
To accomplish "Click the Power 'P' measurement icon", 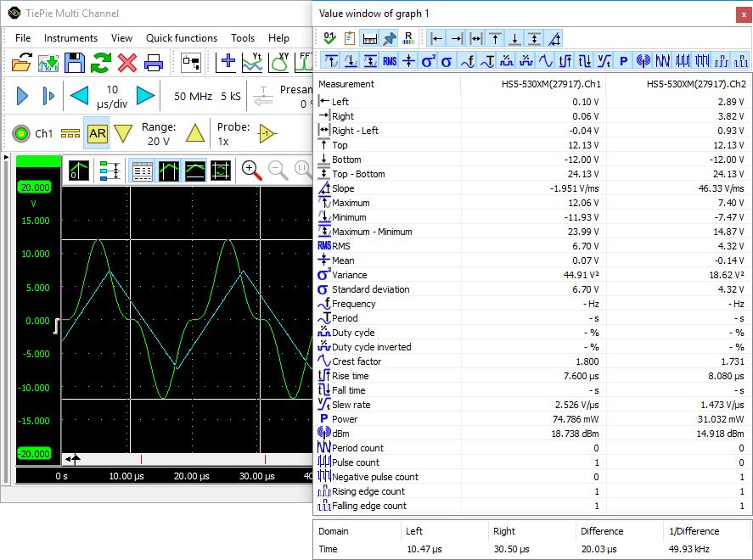I will tap(623, 61).
